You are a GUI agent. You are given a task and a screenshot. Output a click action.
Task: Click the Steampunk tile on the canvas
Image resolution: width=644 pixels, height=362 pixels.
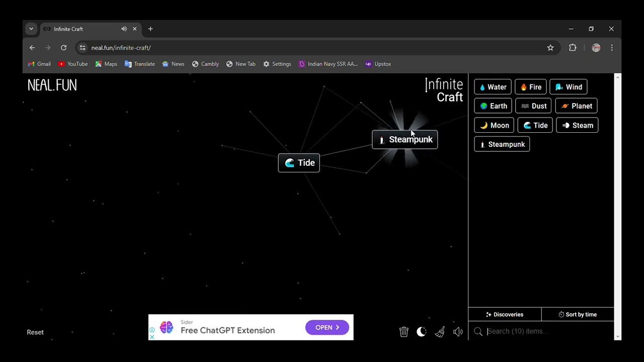405,140
